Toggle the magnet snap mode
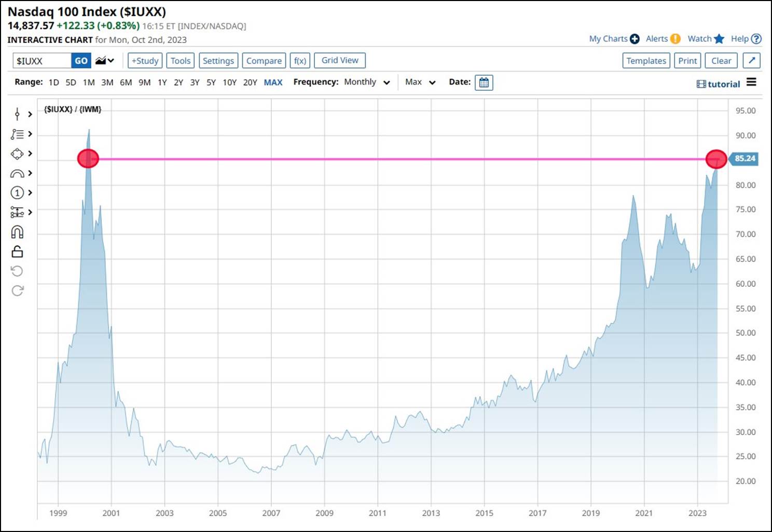 tap(17, 232)
